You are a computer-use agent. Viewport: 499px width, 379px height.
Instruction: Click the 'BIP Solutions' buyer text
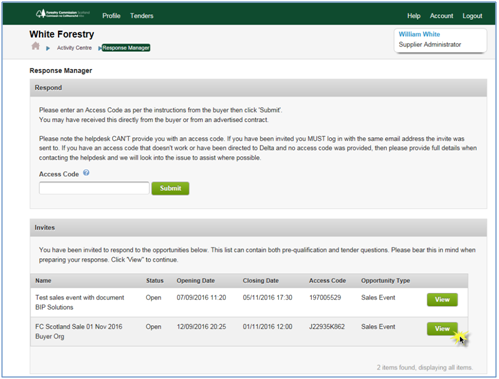click(54, 307)
